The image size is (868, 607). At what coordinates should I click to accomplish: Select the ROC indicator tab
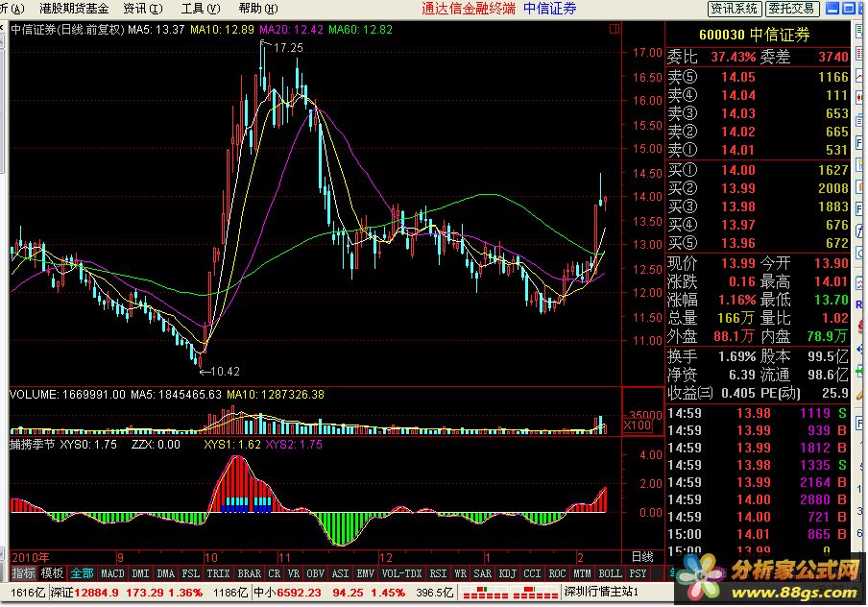coord(557,573)
